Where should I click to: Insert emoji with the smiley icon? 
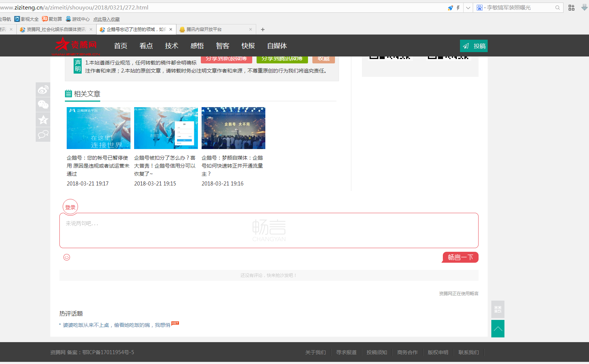(x=67, y=257)
